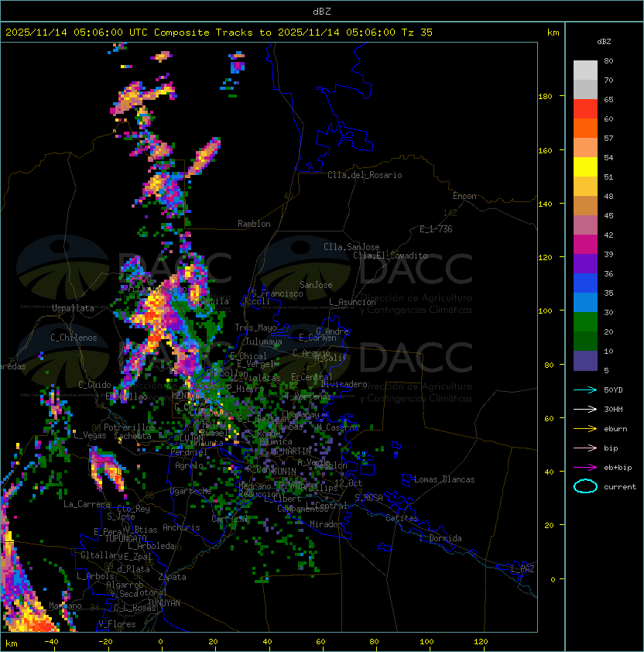Viewport: 644px width, 652px height.
Task: Click the 'TUPUNGATO' map label
Action: (x=125, y=539)
